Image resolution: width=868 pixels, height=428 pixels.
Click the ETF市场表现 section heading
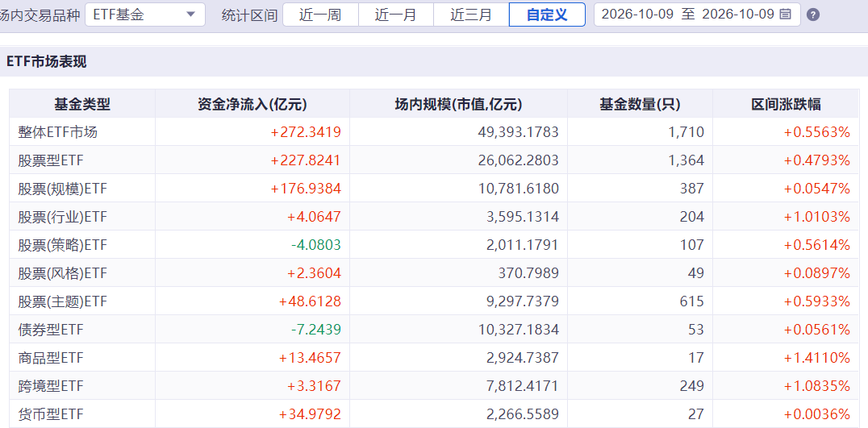tap(47, 62)
